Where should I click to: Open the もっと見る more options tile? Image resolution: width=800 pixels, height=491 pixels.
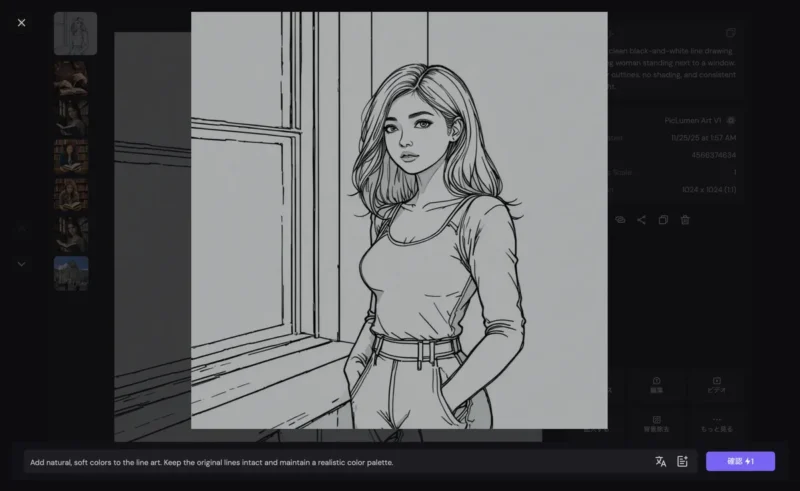pos(717,424)
